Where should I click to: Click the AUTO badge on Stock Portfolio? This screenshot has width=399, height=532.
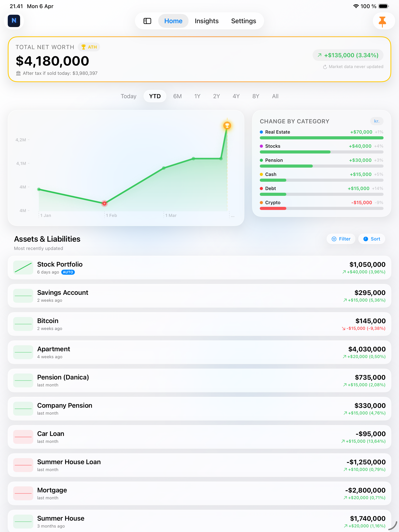pyautogui.click(x=68, y=272)
